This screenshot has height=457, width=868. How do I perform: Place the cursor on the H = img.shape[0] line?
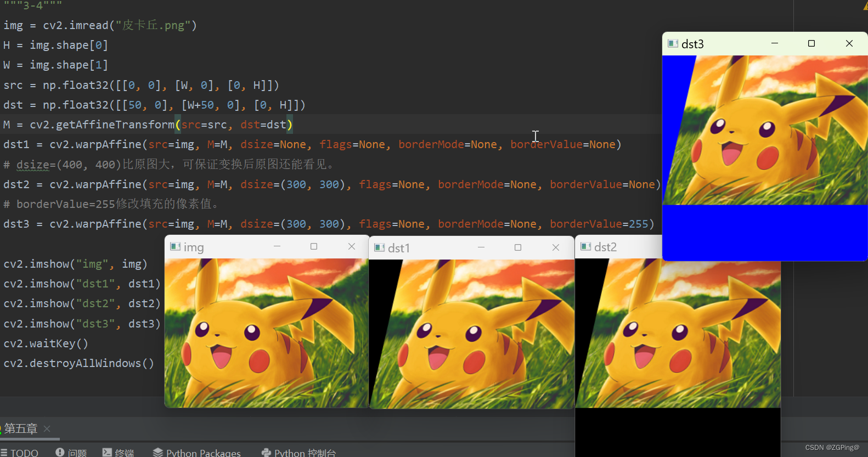(56, 45)
